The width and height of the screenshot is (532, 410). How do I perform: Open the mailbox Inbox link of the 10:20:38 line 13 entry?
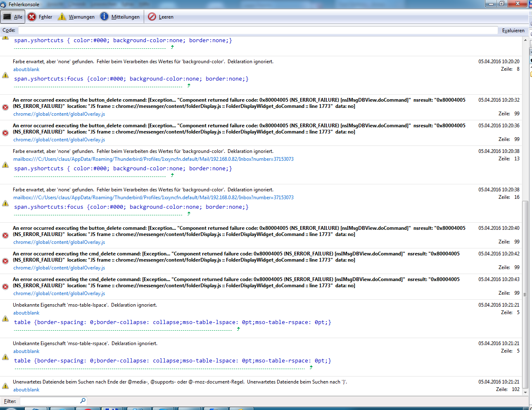pos(153,159)
